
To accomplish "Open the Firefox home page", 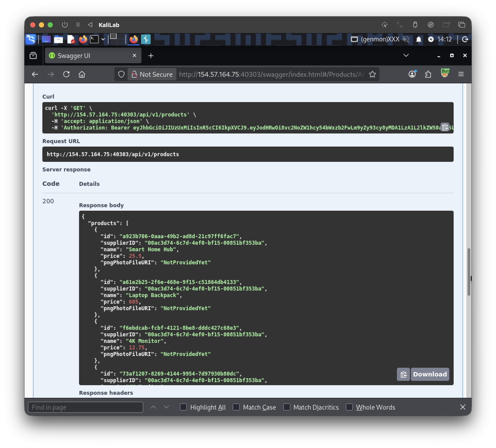I will coord(82,74).
